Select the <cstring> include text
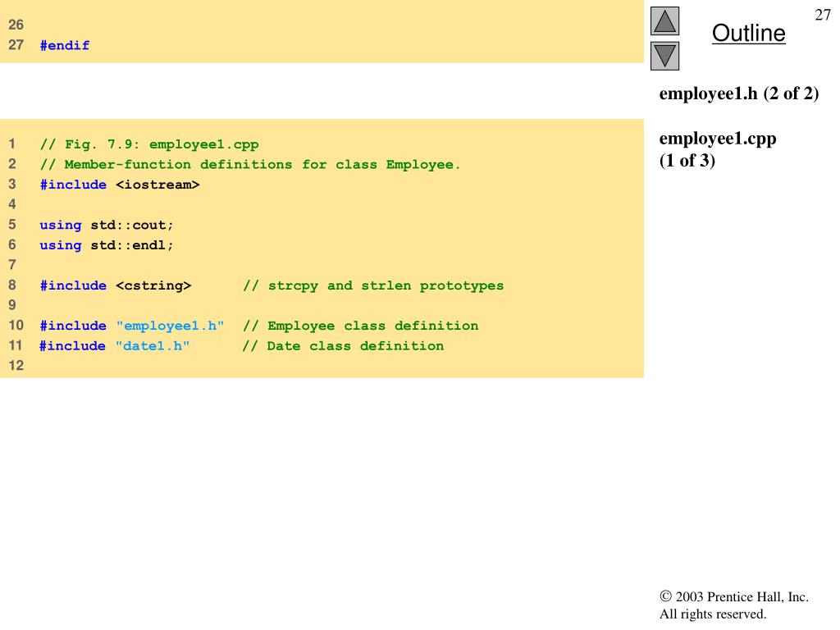The height and width of the screenshot is (630, 840). pos(153,285)
